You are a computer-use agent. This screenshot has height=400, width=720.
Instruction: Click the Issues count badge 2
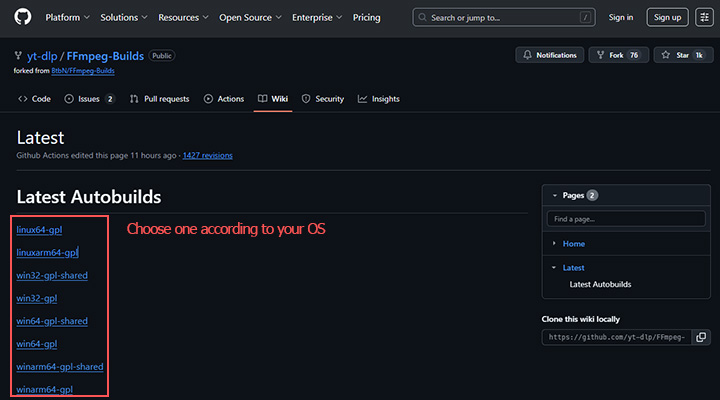pyautogui.click(x=110, y=99)
